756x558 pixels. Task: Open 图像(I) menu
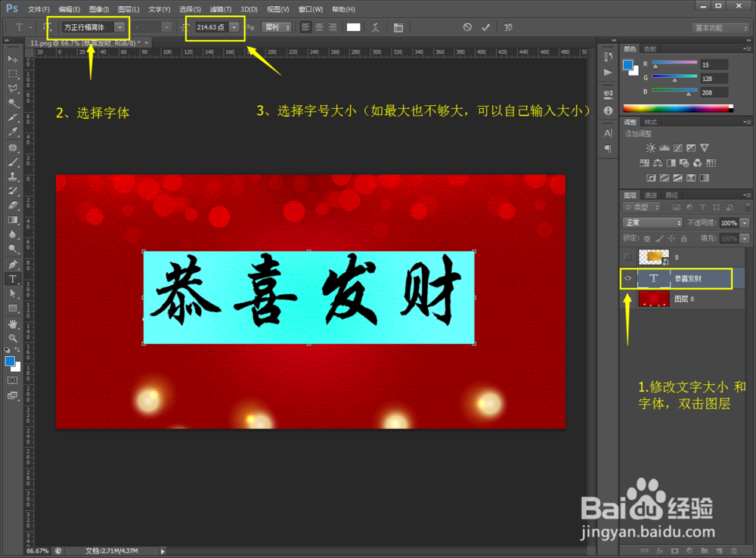pos(99,9)
